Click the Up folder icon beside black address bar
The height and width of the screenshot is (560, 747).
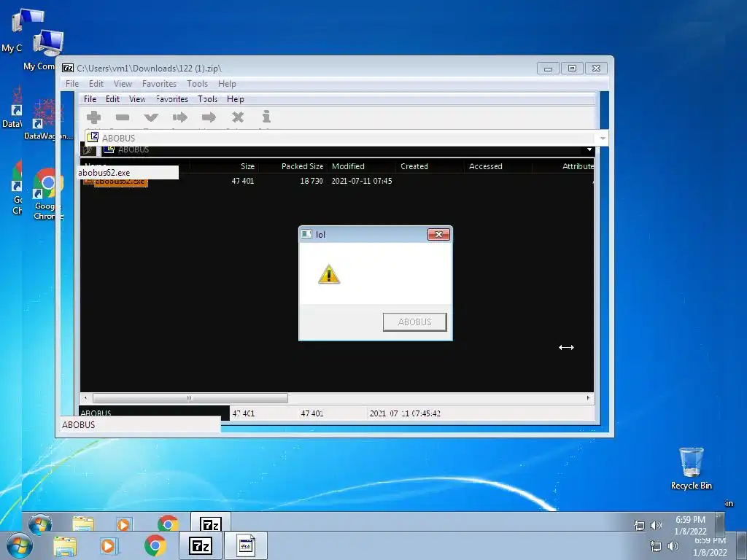[88, 150]
